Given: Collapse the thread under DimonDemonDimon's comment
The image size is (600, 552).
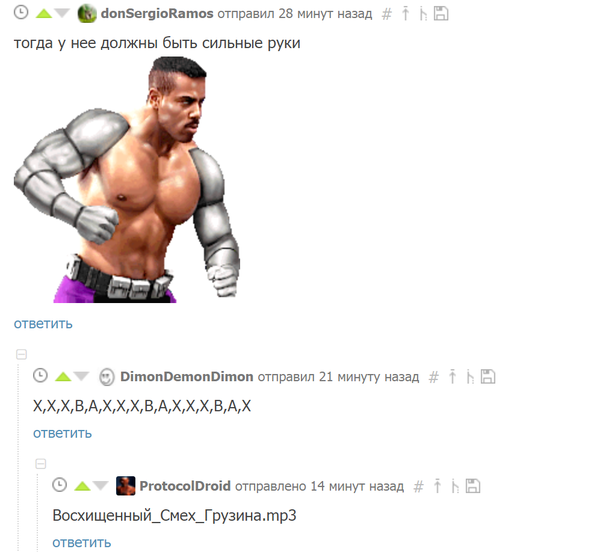Looking at the screenshot, I should [x=21, y=354].
